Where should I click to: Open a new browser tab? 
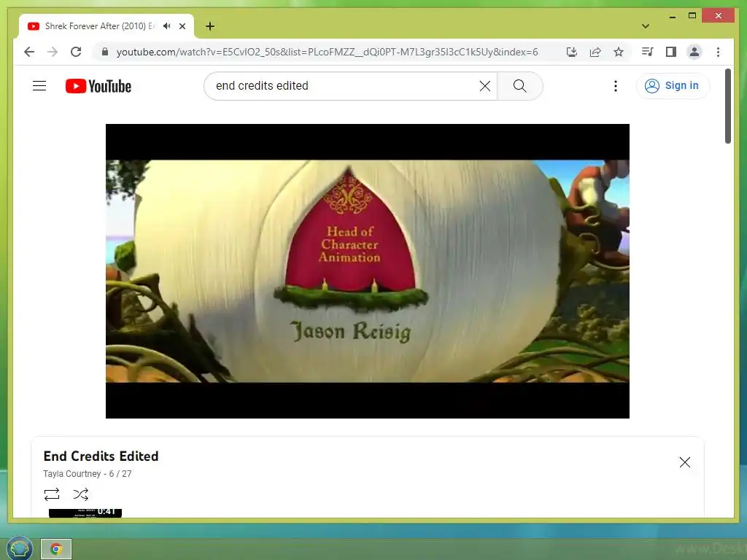click(210, 26)
